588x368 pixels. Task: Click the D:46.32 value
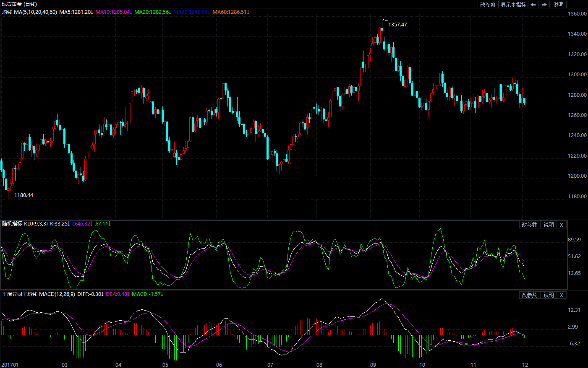pos(82,224)
